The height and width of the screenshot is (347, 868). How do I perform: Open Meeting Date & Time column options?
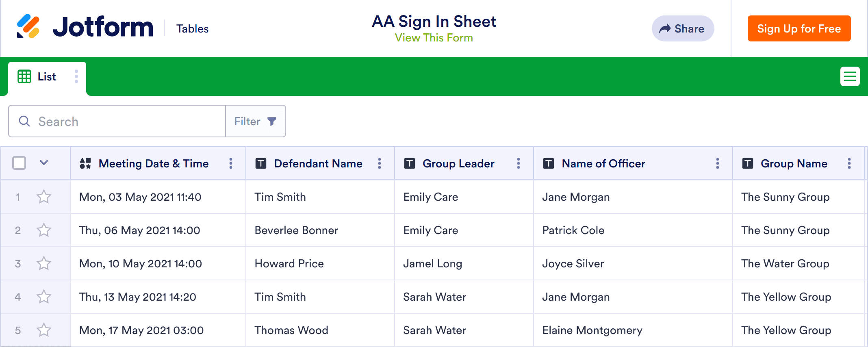[x=231, y=163]
